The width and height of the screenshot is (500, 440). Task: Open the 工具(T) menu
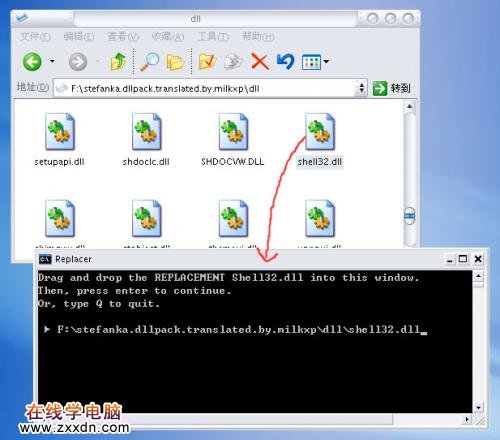[213, 36]
